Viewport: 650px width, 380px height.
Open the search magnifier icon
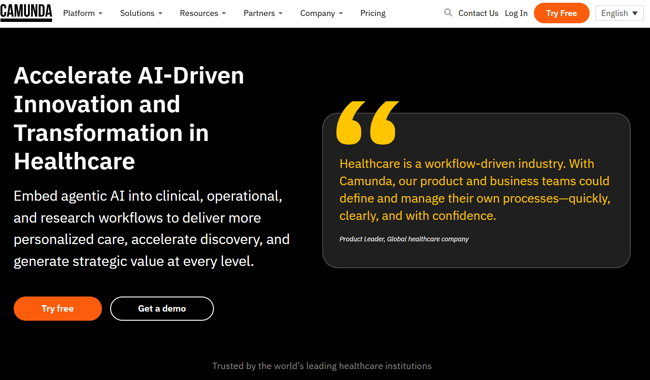[448, 13]
